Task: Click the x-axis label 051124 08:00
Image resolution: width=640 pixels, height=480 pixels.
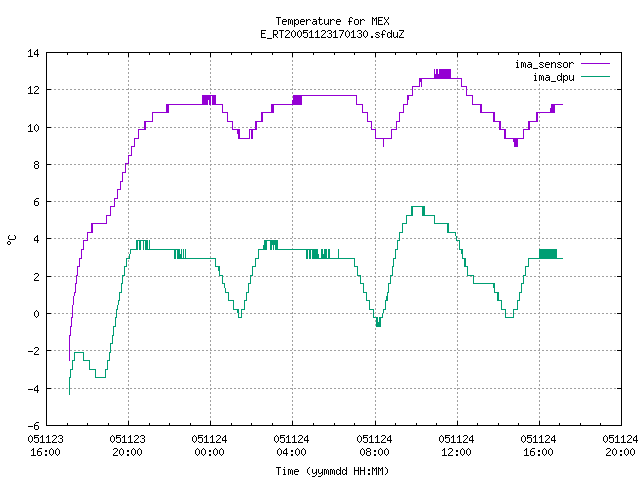Action: tap(374, 446)
